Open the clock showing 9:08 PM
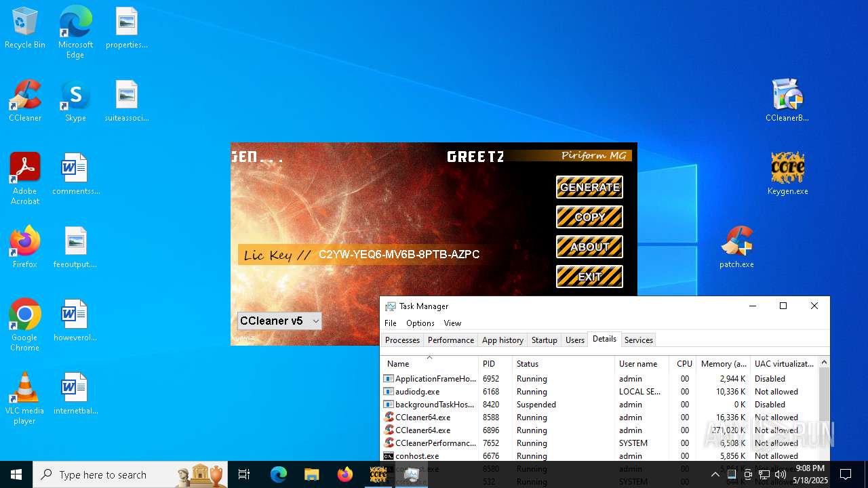 pyautogui.click(x=811, y=474)
